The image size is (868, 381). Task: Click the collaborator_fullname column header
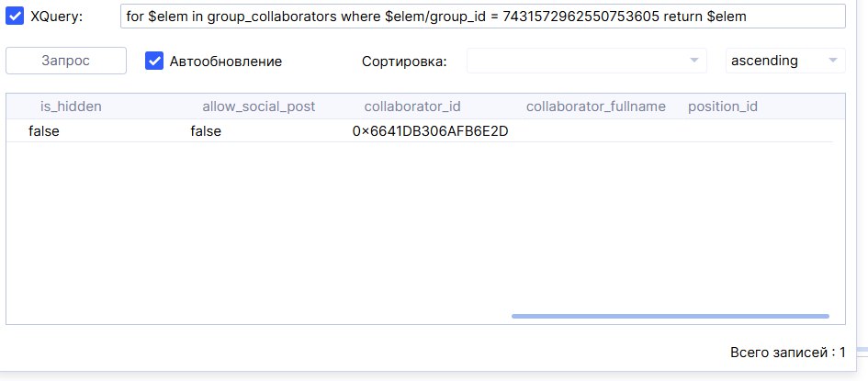click(x=595, y=106)
